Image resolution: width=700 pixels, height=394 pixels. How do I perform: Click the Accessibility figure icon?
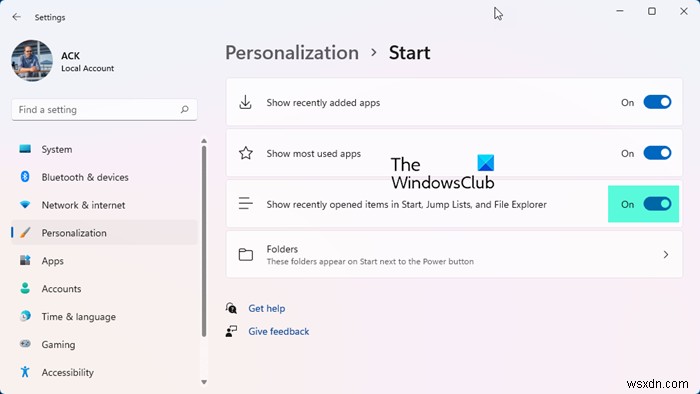tap(25, 372)
